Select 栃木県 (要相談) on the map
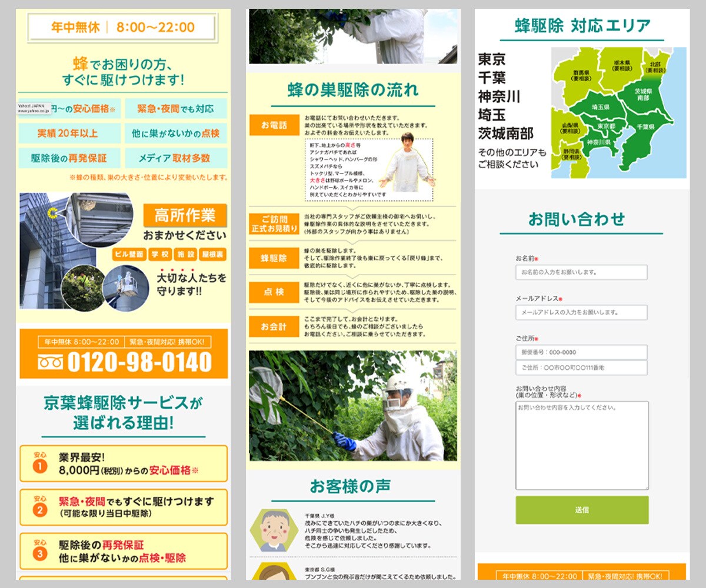Viewport: 706px width, 588px height. point(621,65)
